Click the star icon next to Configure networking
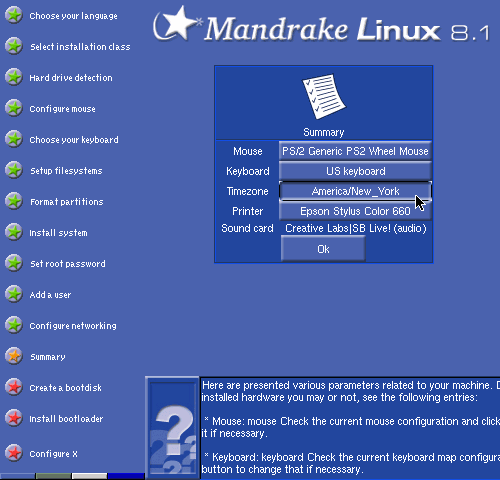Screen dimensions: 500x480 [x=14, y=325]
